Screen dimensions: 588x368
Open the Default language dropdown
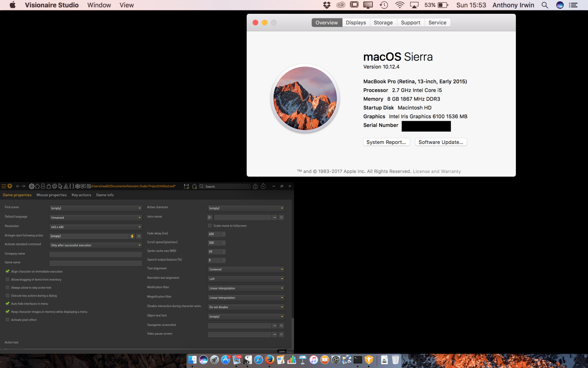pos(96,218)
